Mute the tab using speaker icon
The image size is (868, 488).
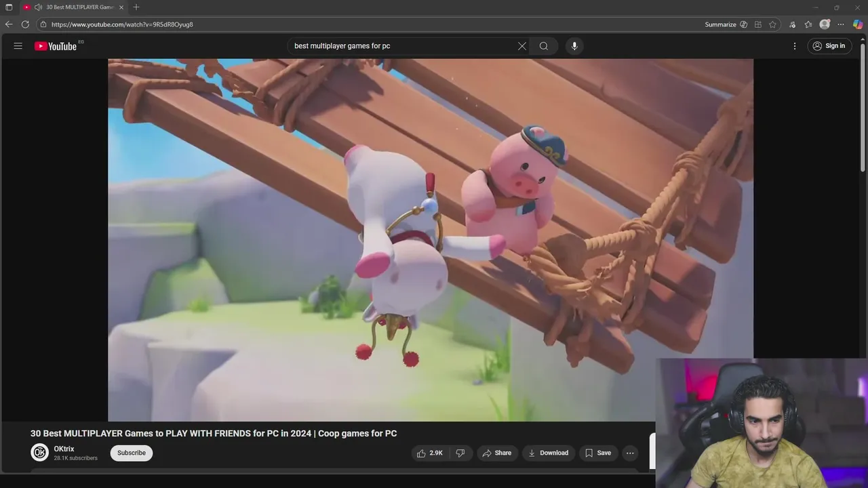pos(38,7)
